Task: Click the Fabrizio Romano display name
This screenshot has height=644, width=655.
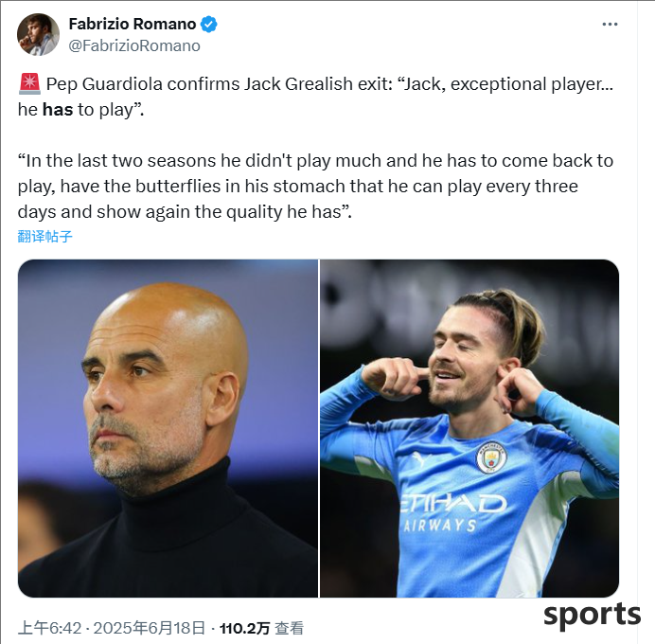Action: [x=132, y=25]
